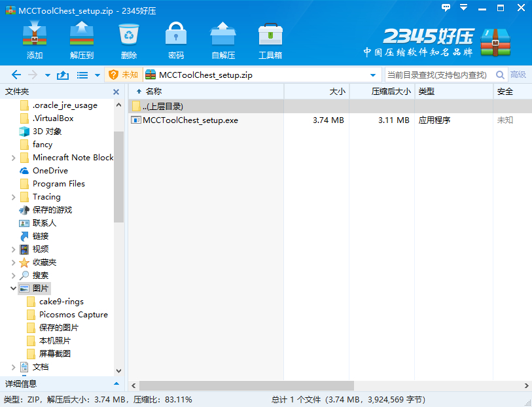Click folder tree scroll down arrow
Viewport: 532px width, 407px height.
(118, 371)
